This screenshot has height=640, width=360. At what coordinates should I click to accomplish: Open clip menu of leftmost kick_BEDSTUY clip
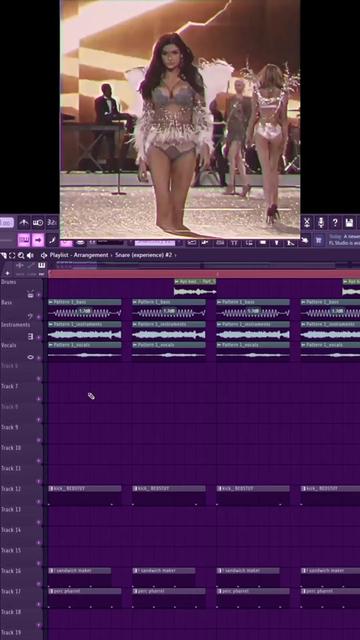[51, 489]
